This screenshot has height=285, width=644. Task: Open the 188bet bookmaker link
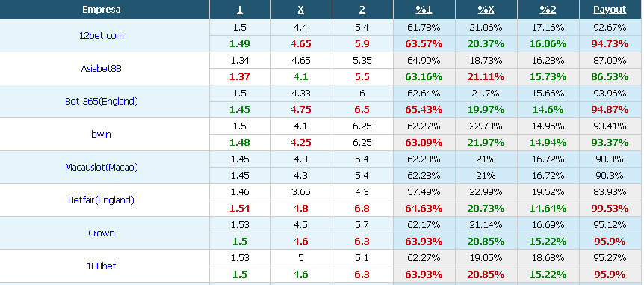(101, 266)
